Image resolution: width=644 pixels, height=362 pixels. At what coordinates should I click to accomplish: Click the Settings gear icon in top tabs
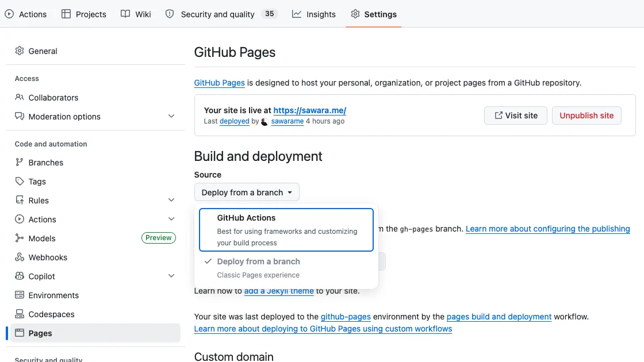click(355, 14)
